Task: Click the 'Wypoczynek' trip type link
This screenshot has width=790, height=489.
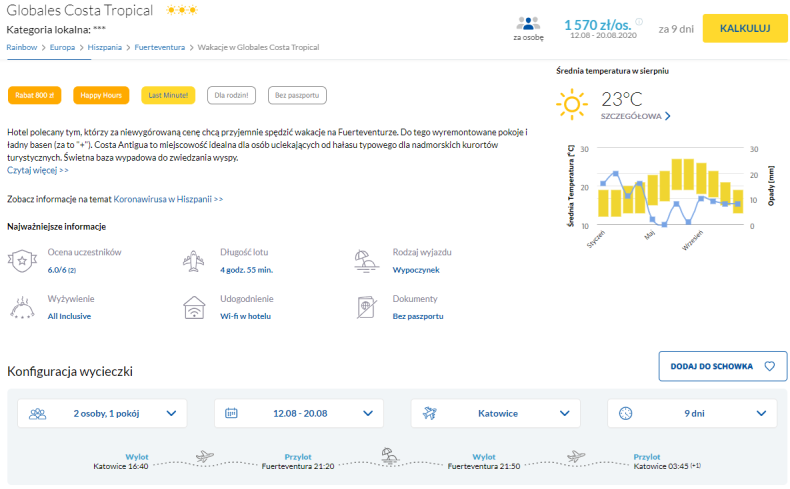Action: point(416,270)
